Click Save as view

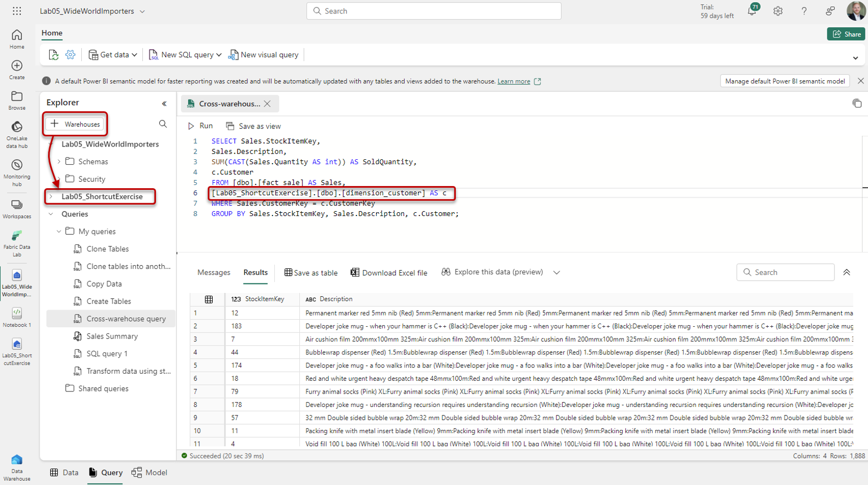click(253, 126)
